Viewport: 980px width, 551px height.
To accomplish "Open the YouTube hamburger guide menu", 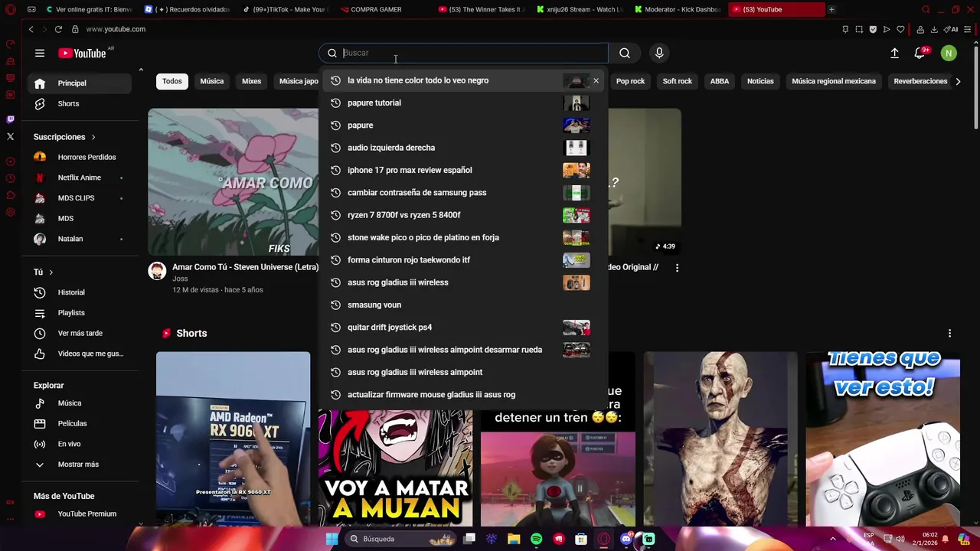I will pyautogui.click(x=40, y=53).
